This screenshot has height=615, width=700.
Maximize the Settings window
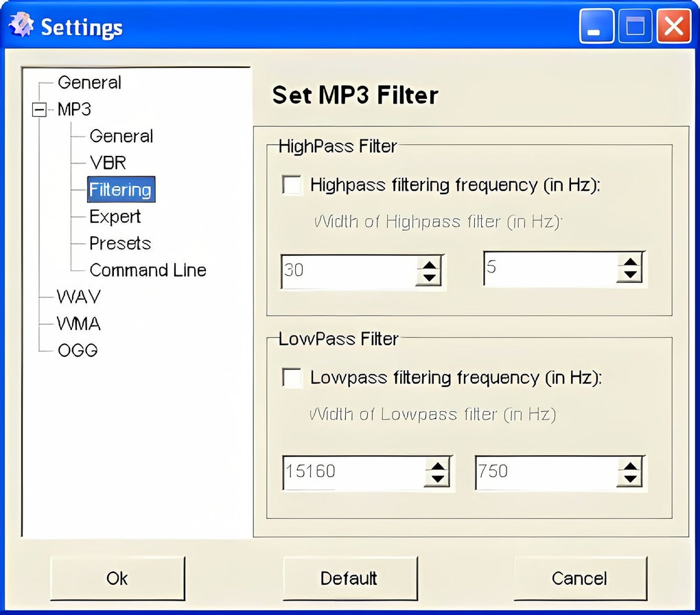pyautogui.click(x=635, y=26)
